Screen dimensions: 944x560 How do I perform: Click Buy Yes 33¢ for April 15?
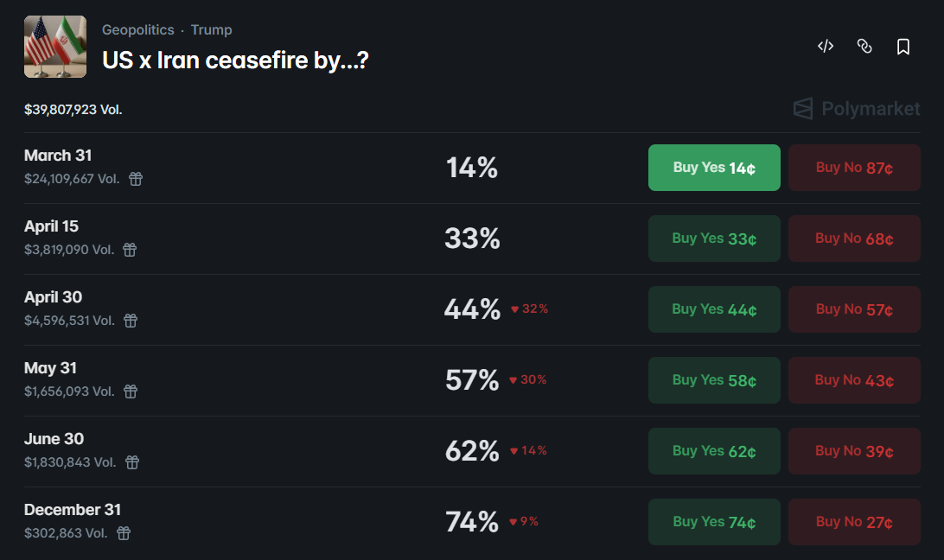(714, 238)
